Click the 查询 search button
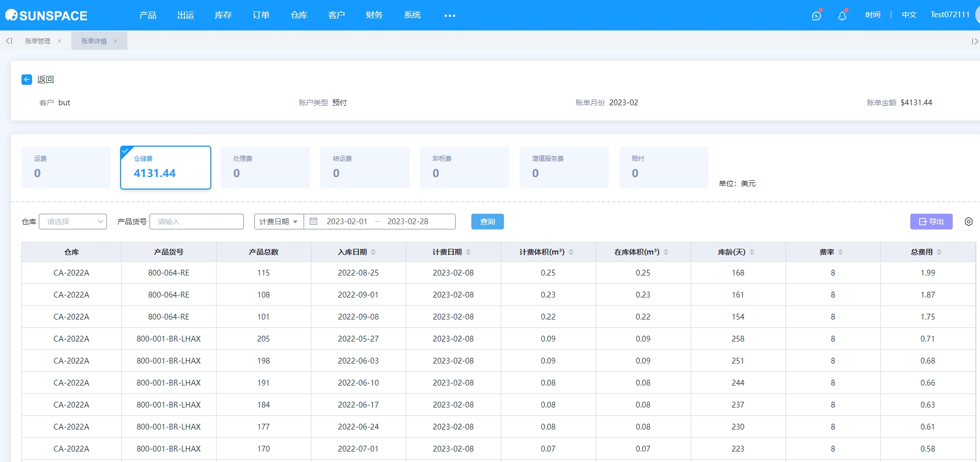Viewport: 980px width, 462px height. pyautogui.click(x=488, y=222)
